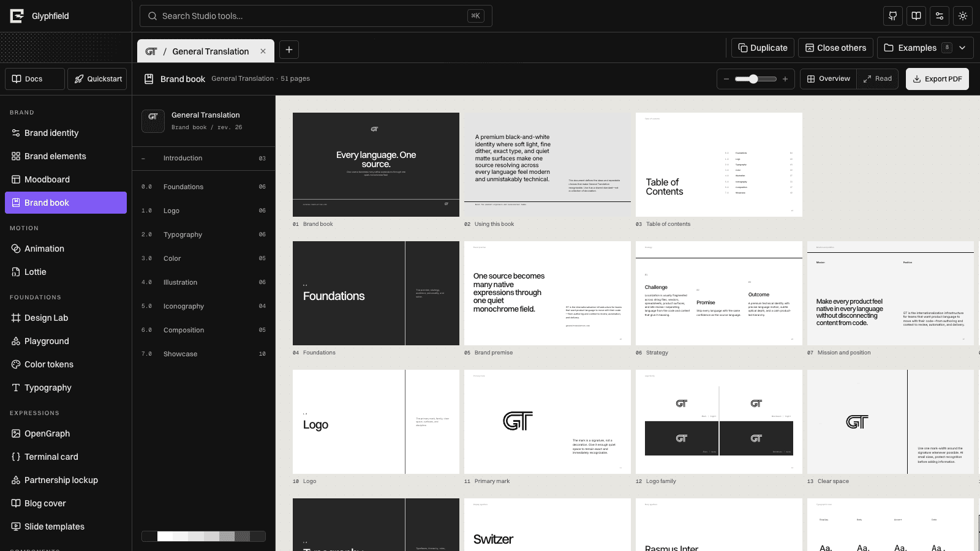This screenshot has height=551, width=980.
Task: Jump to Logo section in outline
Action: click(203, 211)
